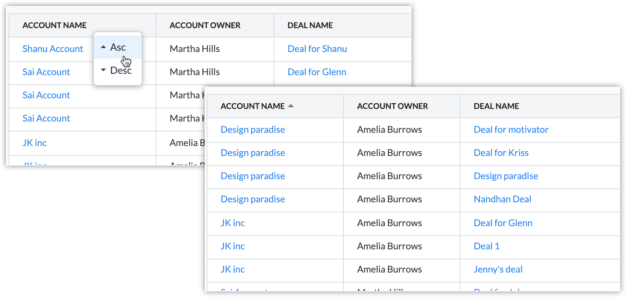Open Nandhan Deal link
Viewport: 644px width, 304px height.
pos(502,199)
